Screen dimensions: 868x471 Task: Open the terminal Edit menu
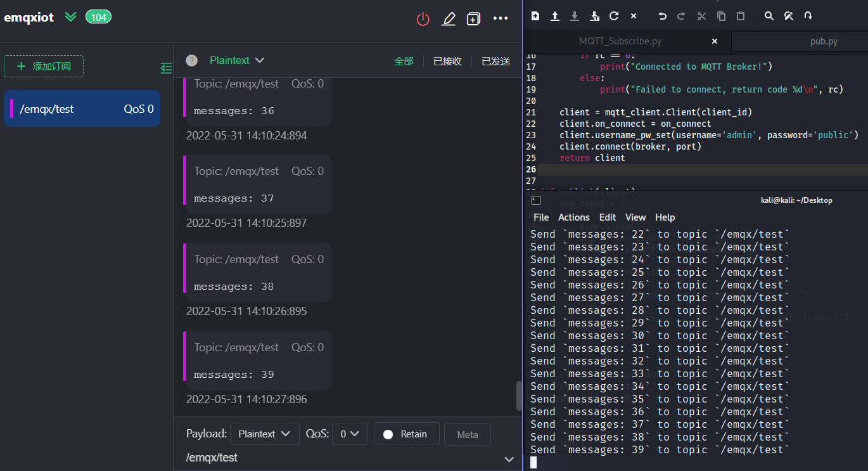click(x=608, y=217)
